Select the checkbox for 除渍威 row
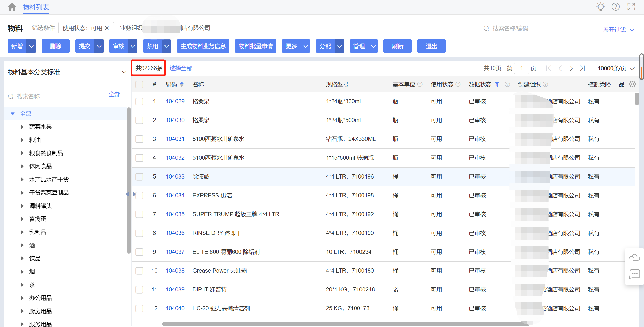This screenshot has height=327, width=644. click(x=139, y=177)
